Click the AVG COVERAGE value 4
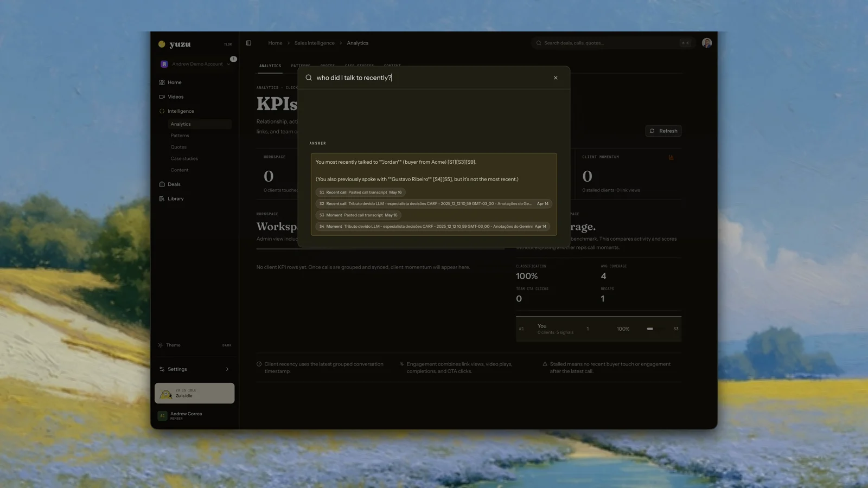868x488 pixels. (603, 276)
